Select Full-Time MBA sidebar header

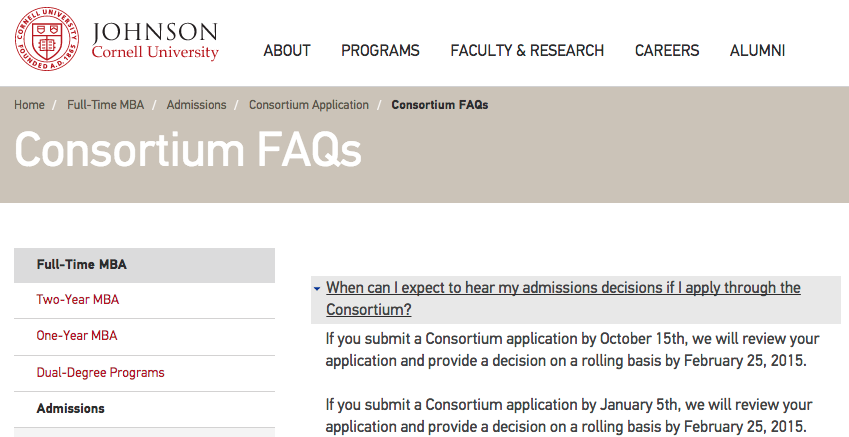coord(82,265)
